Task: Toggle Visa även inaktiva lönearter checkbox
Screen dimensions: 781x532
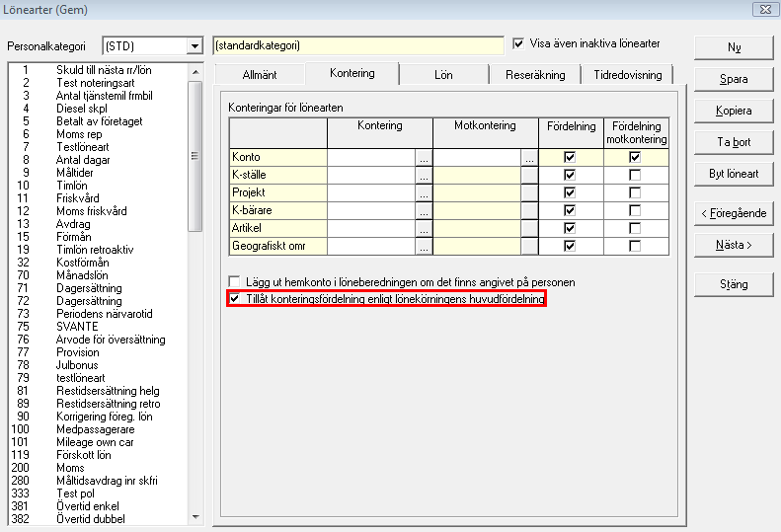Action: (518, 43)
